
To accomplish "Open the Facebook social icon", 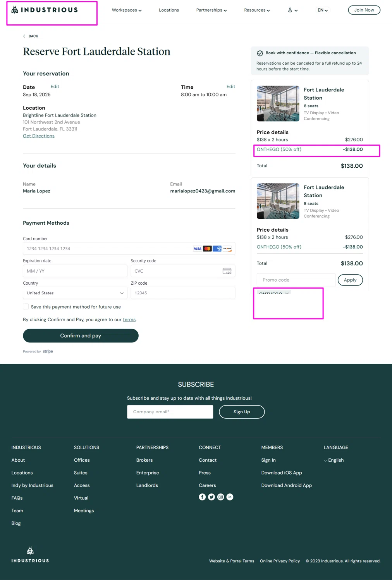I will click(202, 497).
